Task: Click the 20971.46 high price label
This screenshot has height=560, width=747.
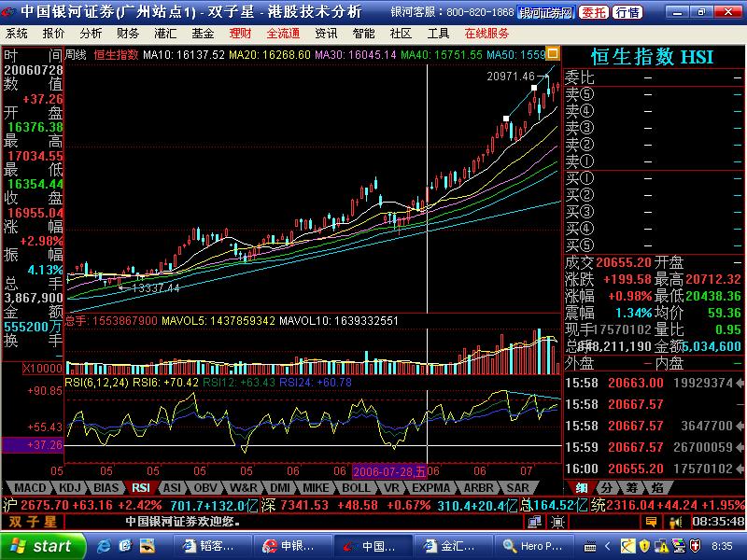Action: coord(511,77)
